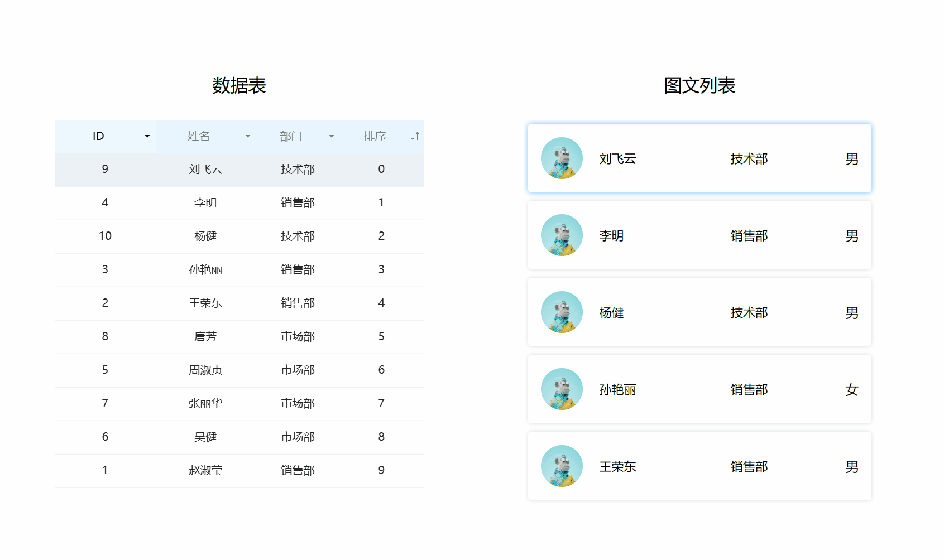Image resolution: width=944 pixels, height=560 pixels.
Task: Open the 姓名 column dropdown arrow
Action: [248, 137]
